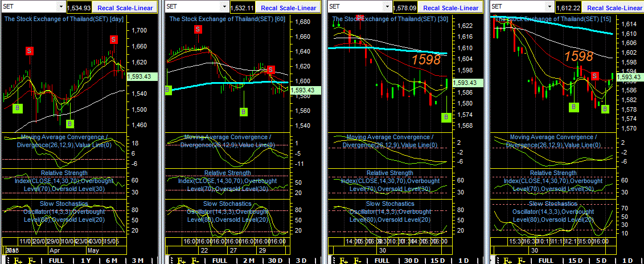Click the orange 1598 annotation on 15-minute chart

[579, 56]
